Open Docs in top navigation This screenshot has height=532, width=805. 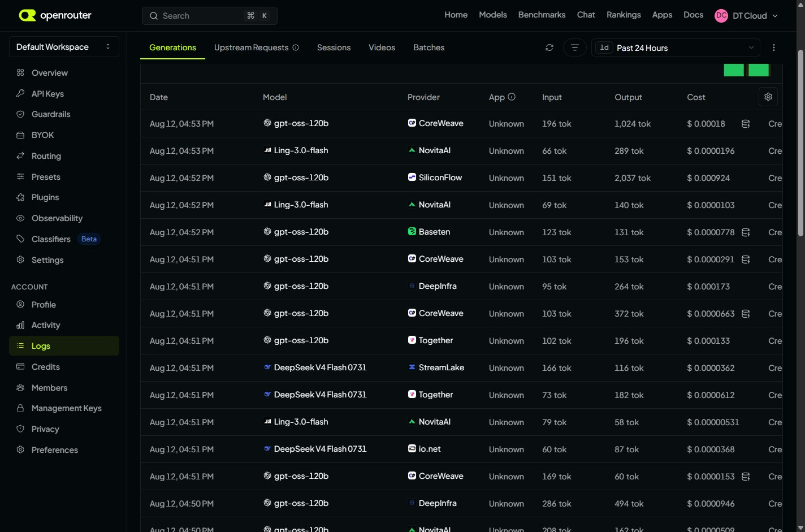point(693,15)
